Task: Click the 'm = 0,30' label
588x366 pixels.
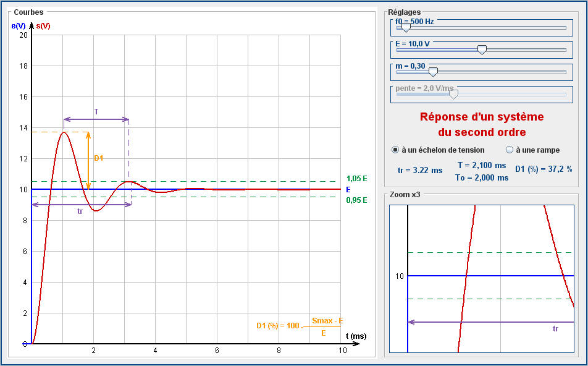Action: pos(410,66)
